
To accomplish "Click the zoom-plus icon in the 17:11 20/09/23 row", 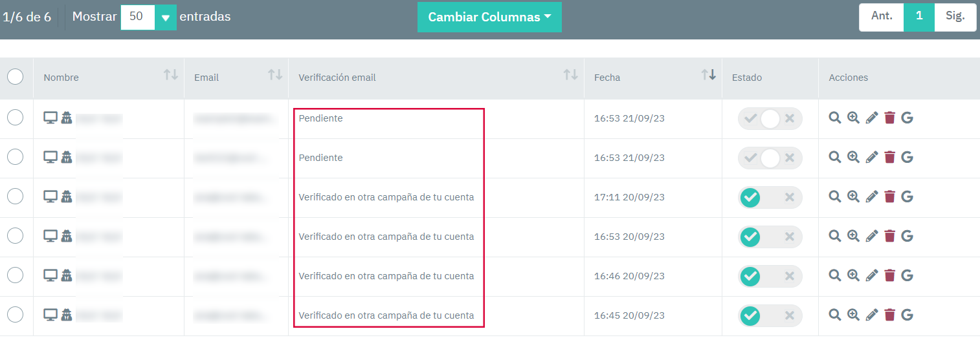I will click(x=853, y=197).
